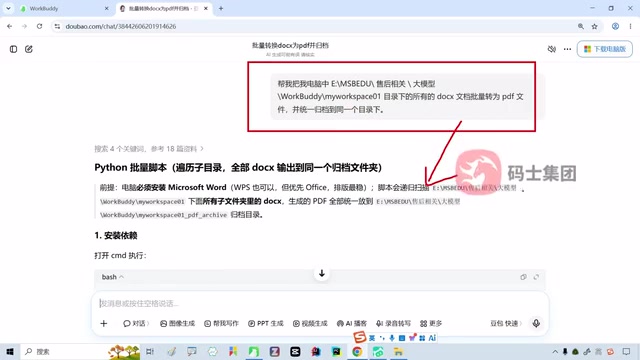Open the Chrome three-dot menu
Viewport: 640px width, 360px height.
point(630,26)
